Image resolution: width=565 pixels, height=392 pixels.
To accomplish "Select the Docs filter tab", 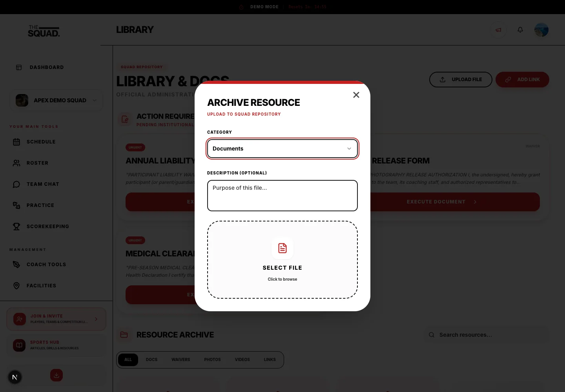I will [x=151, y=360].
